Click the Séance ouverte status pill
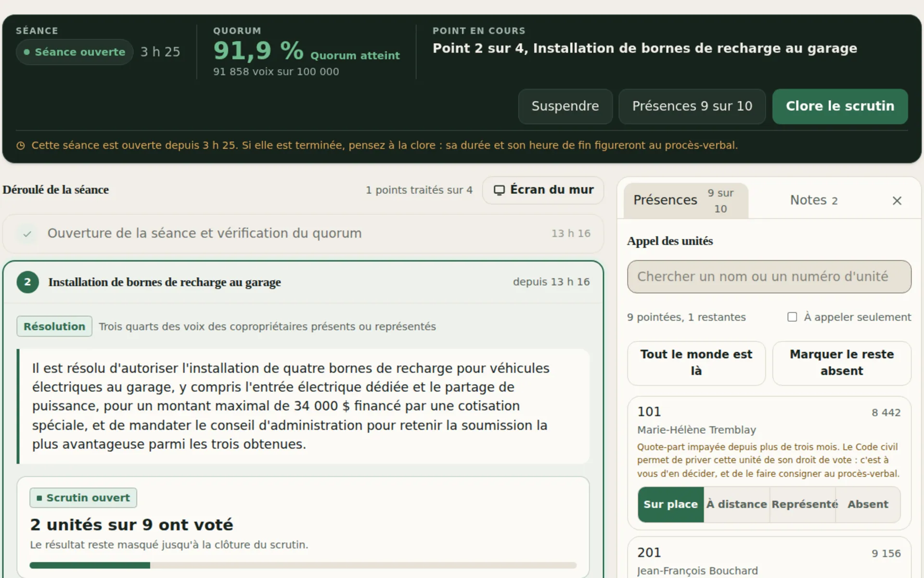The width and height of the screenshot is (924, 578). click(75, 52)
